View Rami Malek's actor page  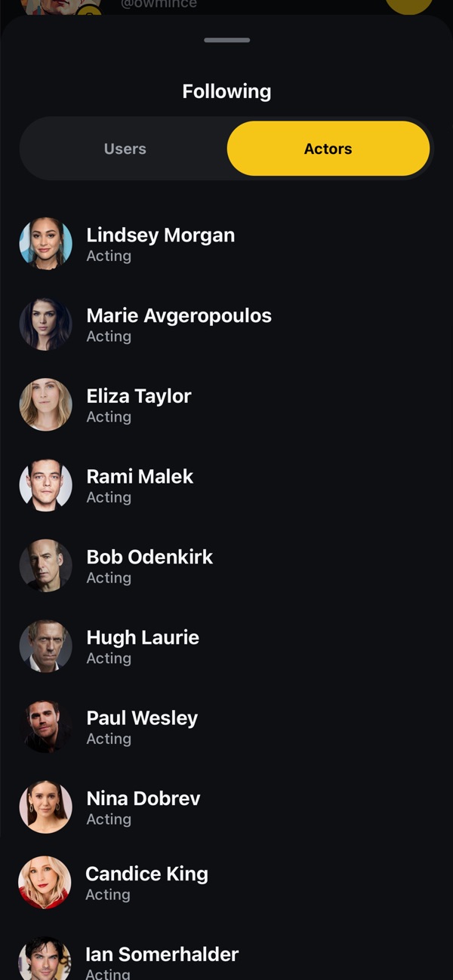coord(140,477)
